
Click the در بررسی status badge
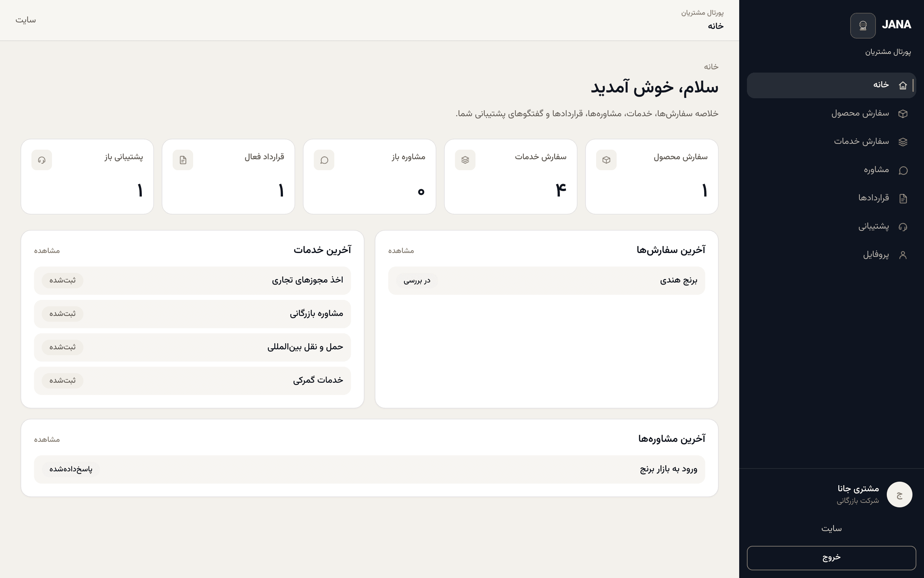[417, 281]
